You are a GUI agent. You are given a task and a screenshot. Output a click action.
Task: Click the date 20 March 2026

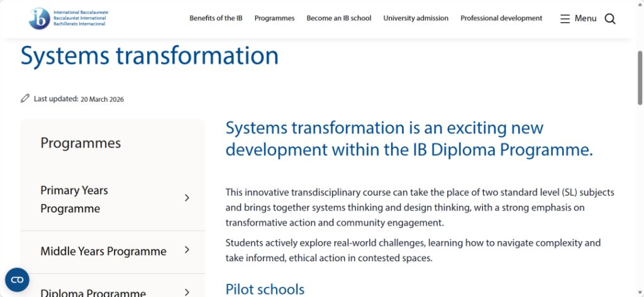pos(102,99)
